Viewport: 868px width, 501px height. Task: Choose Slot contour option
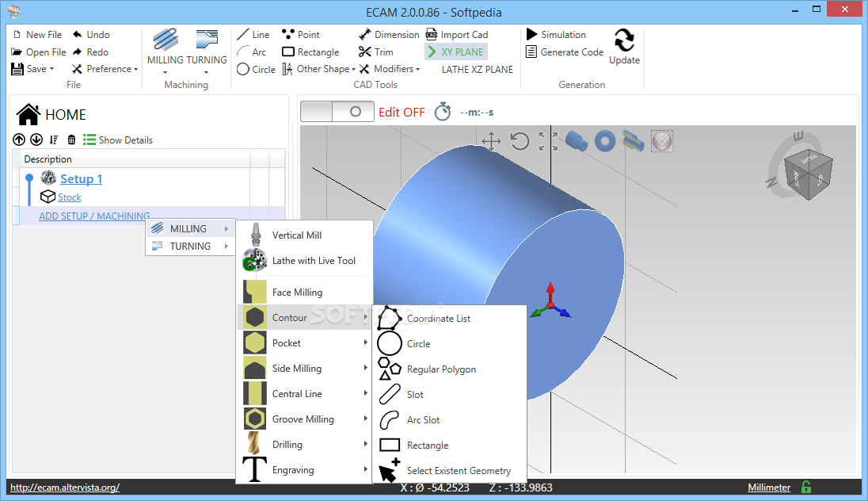click(450, 394)
